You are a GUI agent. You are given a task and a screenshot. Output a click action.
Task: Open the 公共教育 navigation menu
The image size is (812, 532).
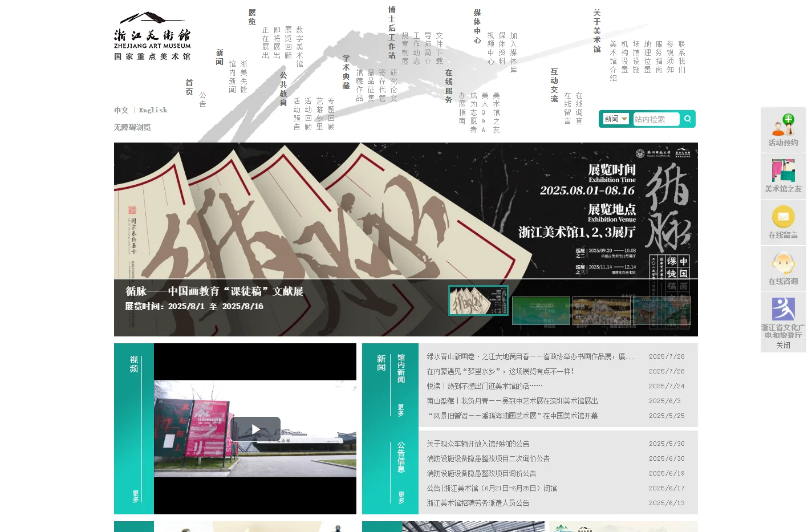[x=283, y=89]
